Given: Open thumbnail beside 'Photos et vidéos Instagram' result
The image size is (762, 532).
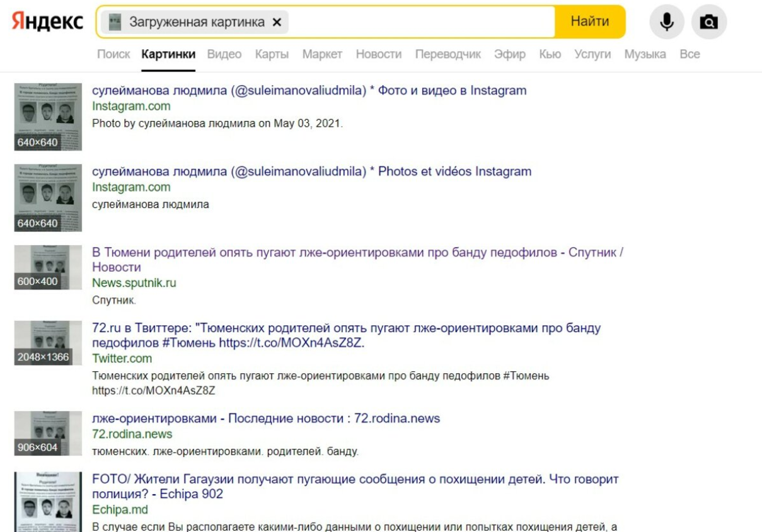Looking at the screenshot, I should pyautogui.click(x=48, y=198).
